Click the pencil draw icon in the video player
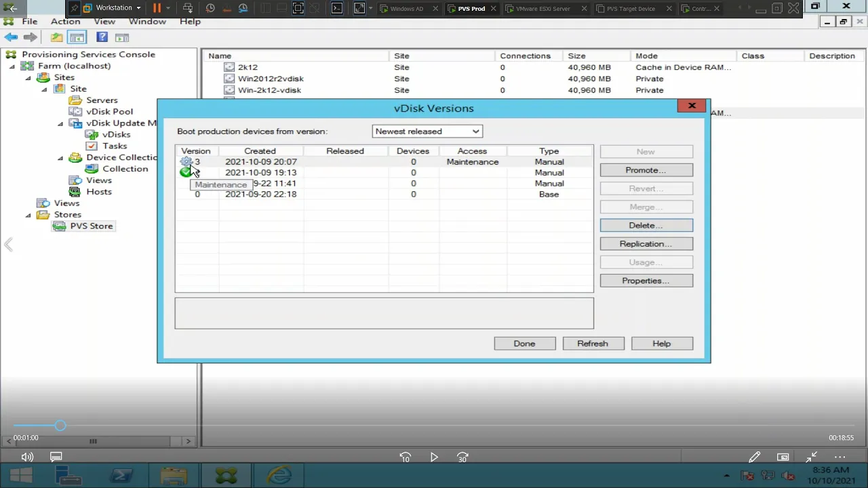 (x=754, y=457)
